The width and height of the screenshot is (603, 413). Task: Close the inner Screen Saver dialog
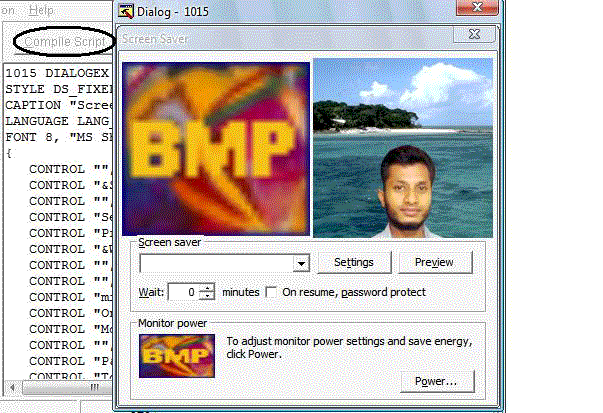474,34
